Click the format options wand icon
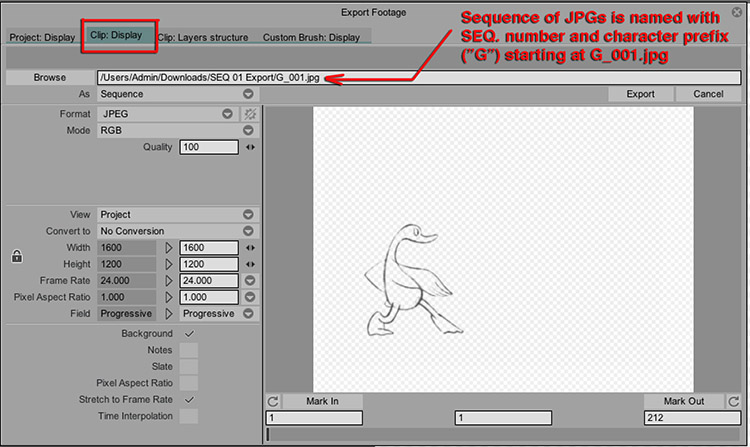This screenshot has width=750, height=447. tap(250, 114)
